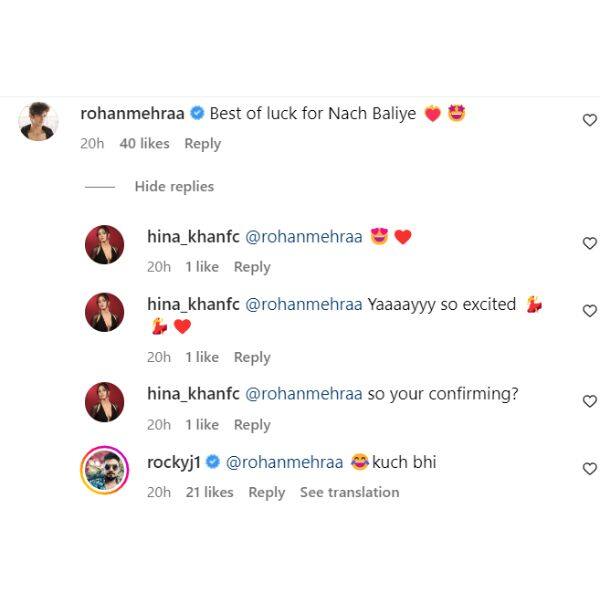The height and width of the screenshot is (600, 600).
Task: Reply to rohanmehraa's top comment
Action: (x=203, y=144)
